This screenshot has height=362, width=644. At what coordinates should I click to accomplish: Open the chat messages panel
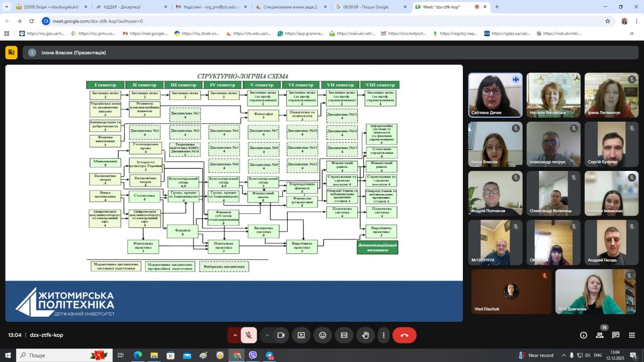coord(616,335)
